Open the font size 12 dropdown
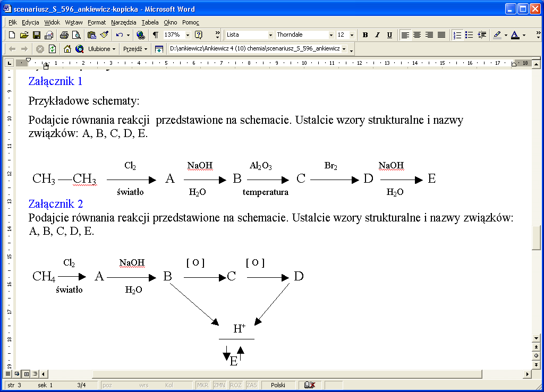 click(x=352, y=35)
